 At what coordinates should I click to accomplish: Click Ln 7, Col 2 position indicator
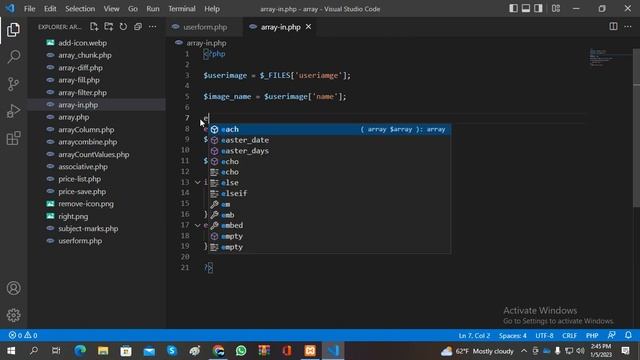[474, 336]
